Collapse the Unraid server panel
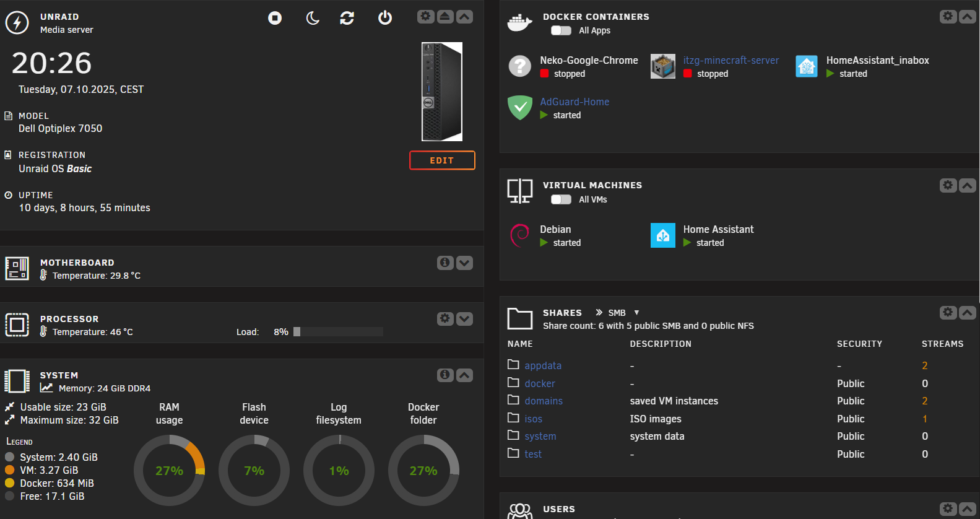The width and height of the screenshot is (980, 519). pyautogui.click(x=464, y=17)
